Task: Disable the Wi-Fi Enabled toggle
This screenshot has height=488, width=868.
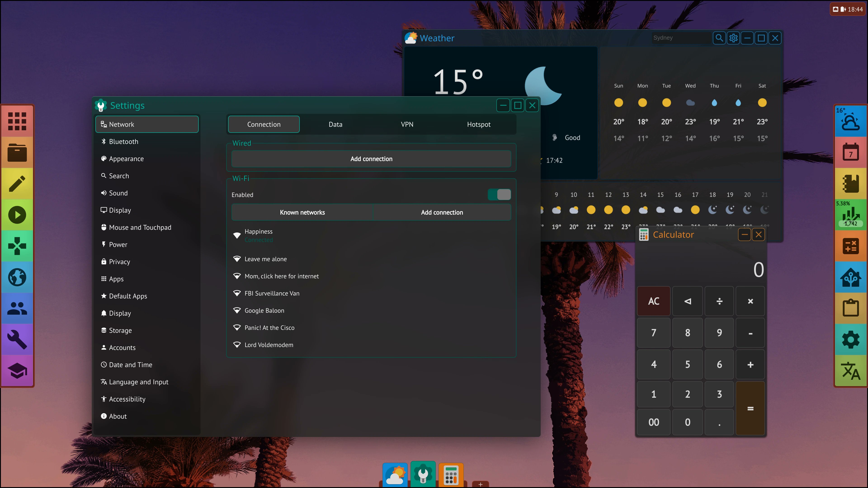Action: [x=499, y=194]
